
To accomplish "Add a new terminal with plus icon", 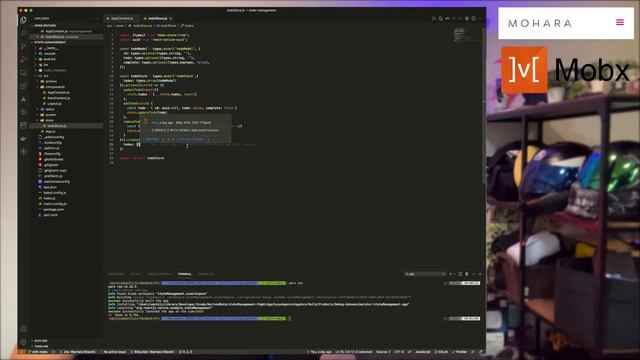I will 451,274.
